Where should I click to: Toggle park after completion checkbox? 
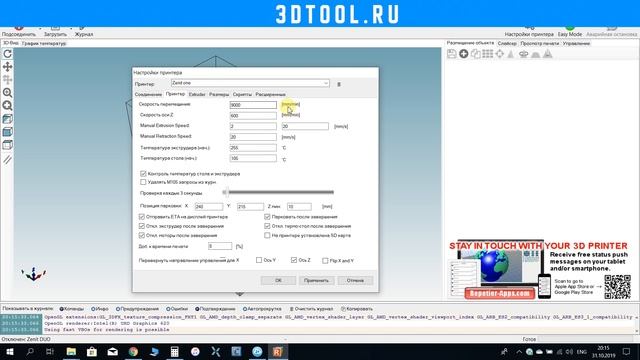point(267,217)
